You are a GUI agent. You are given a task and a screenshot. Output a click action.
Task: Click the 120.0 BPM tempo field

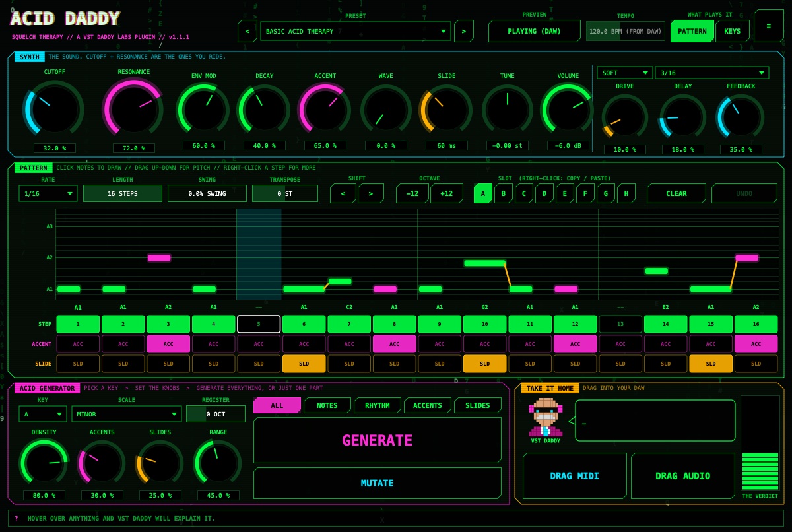tap(625, 31)
